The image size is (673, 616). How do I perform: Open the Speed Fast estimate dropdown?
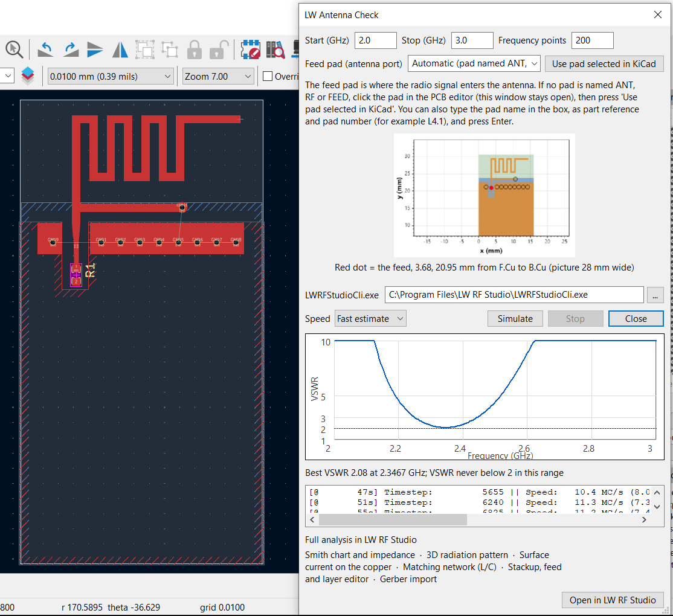(x=370, y=319)
